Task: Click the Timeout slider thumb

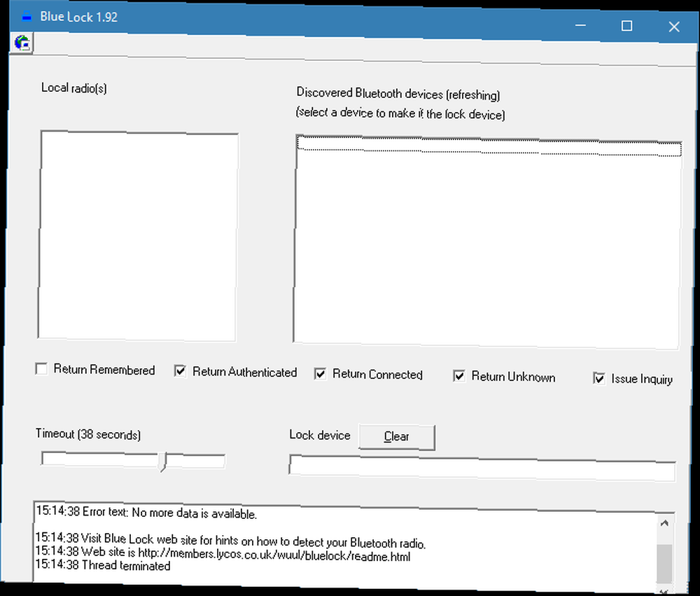Action: point(163,462)
